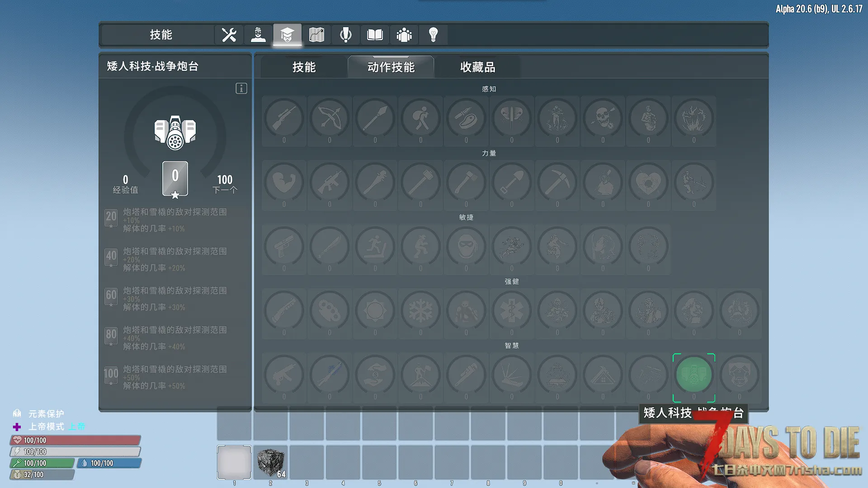Viewport: 868px width, 488px height.
Task: Click the 元素保护 buff indicator
Action: (x=38, y=413)
